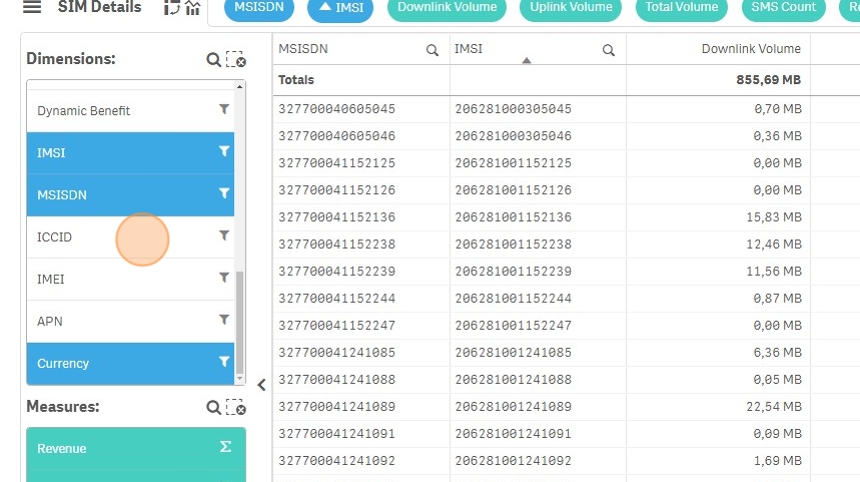Click the pivot/rotate table icon beside SIM Details
The width and height of the screenshot is (860, 482).
coord(172,8)
